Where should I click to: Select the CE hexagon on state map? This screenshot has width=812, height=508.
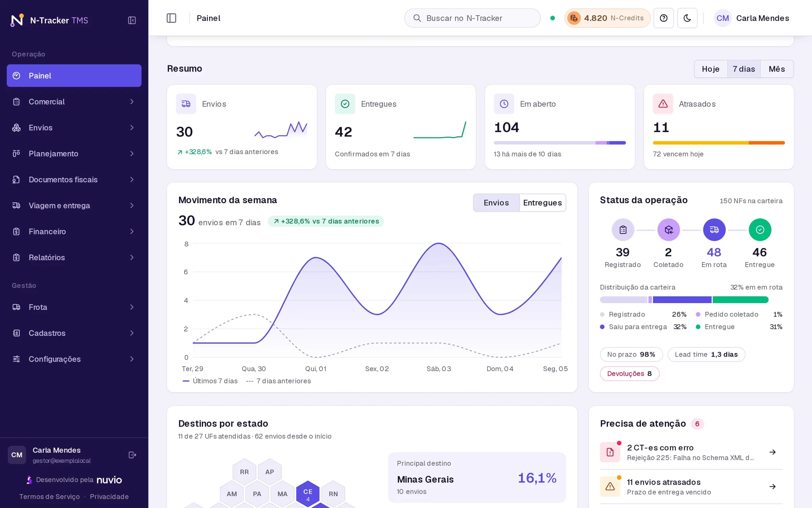(x=308, y=494)
